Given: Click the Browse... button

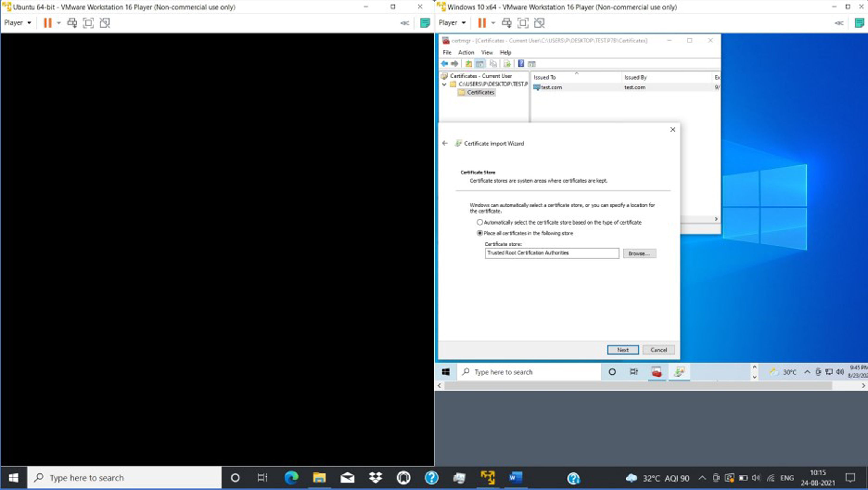Looking at the screenshot, I should (639, 253).
